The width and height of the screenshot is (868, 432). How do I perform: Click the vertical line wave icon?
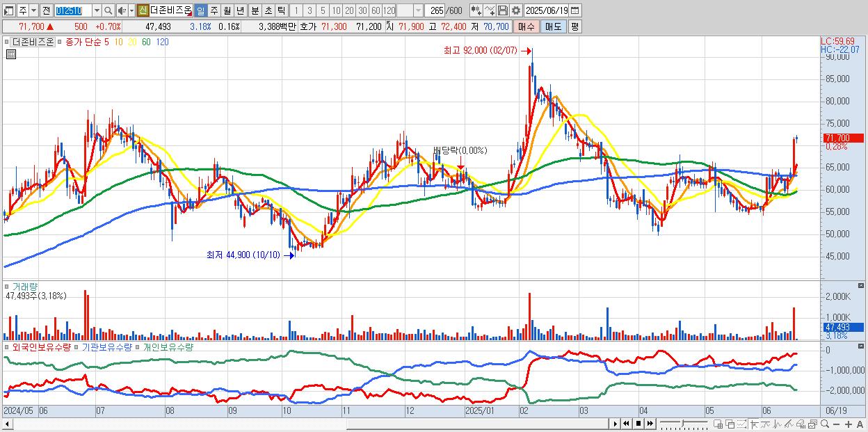click(x=778, y=424)
